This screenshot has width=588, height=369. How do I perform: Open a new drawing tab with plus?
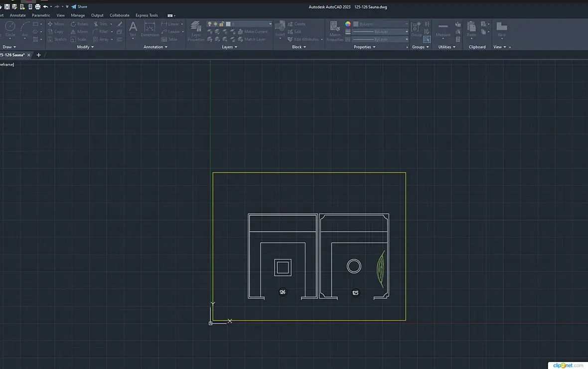39,55
